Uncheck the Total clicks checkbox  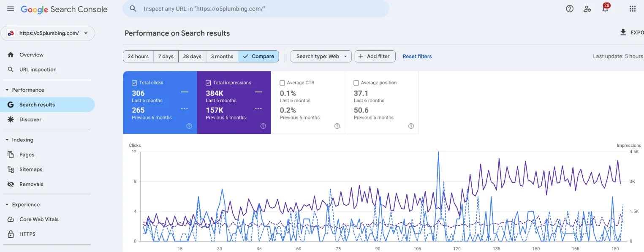tap(134, 83)
